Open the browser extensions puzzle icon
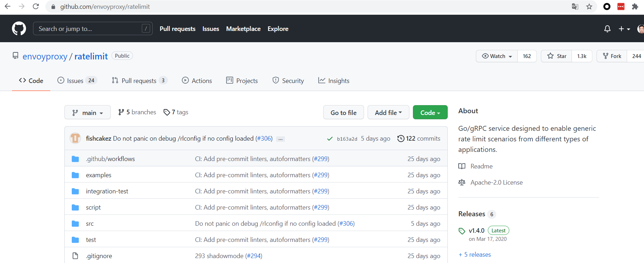 (635, 6)
